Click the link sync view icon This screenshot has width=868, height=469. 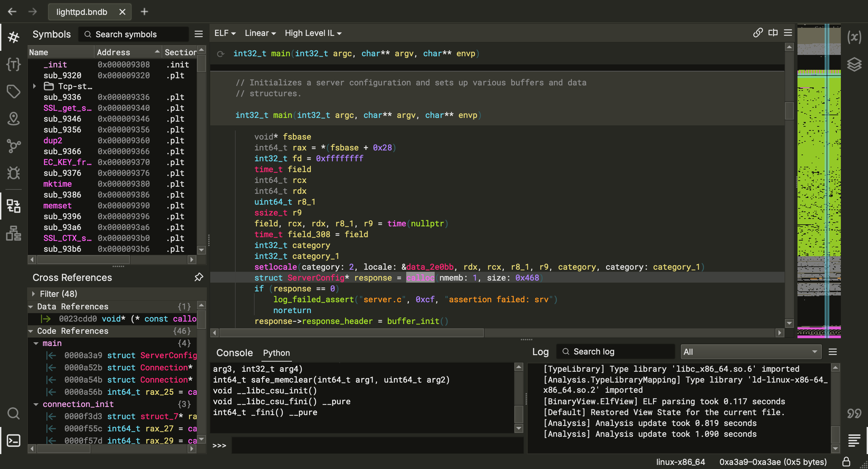pyautogui.click(x=758, y=33)
